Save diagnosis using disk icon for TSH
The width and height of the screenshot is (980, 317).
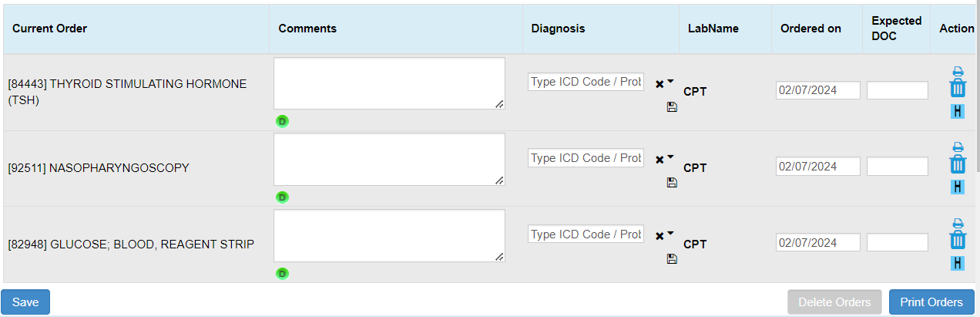coord(672,107)
